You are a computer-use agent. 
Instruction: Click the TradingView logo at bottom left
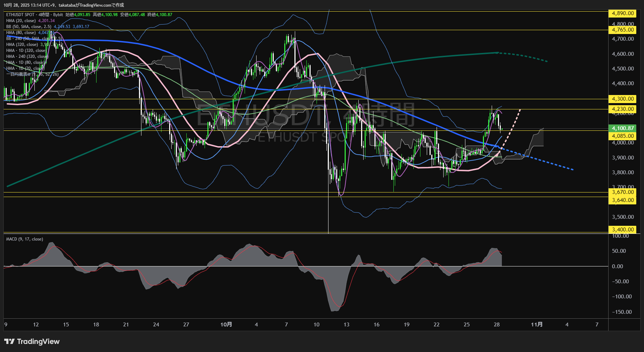32,341
